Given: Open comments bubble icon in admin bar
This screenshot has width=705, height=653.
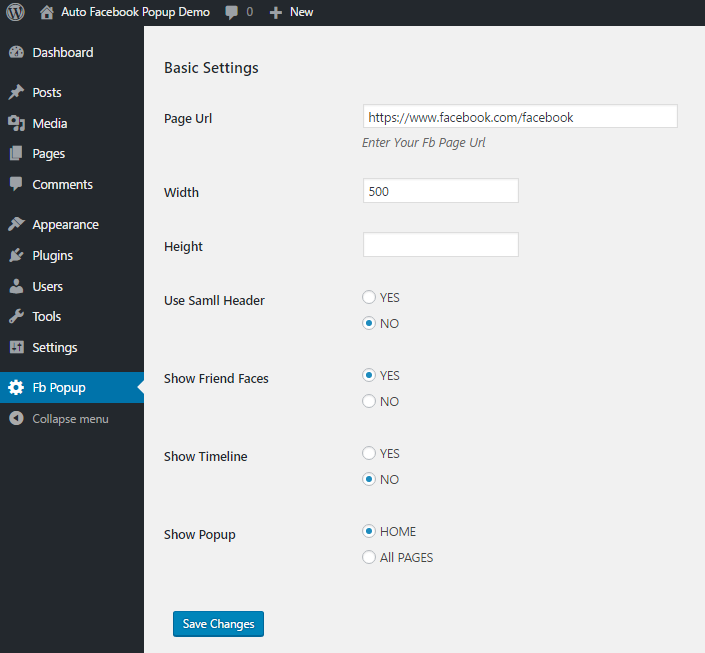Looking at the screenshot, I should [232, 12].
